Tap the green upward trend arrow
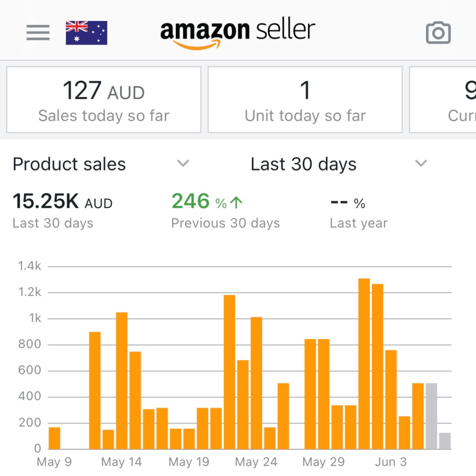Image resolution: width=476 pixels, height=476 pixels. (236, 202)
